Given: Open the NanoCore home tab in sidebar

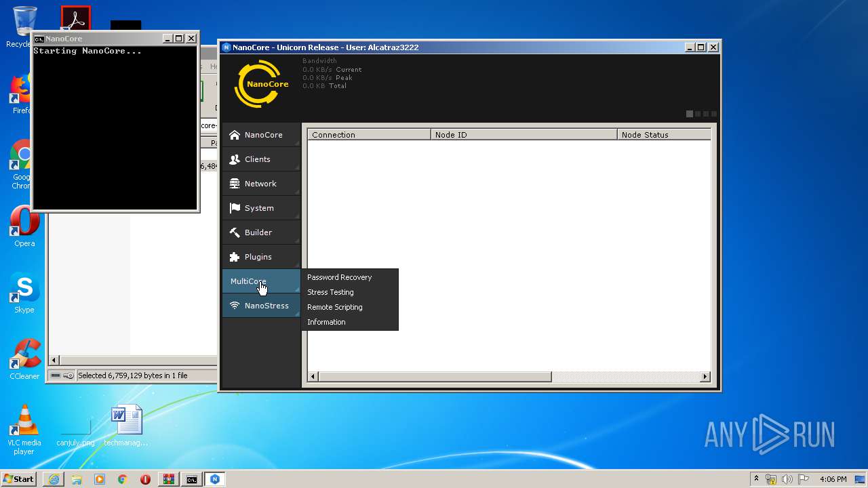Looking at the screenshot, I should 261,135.
